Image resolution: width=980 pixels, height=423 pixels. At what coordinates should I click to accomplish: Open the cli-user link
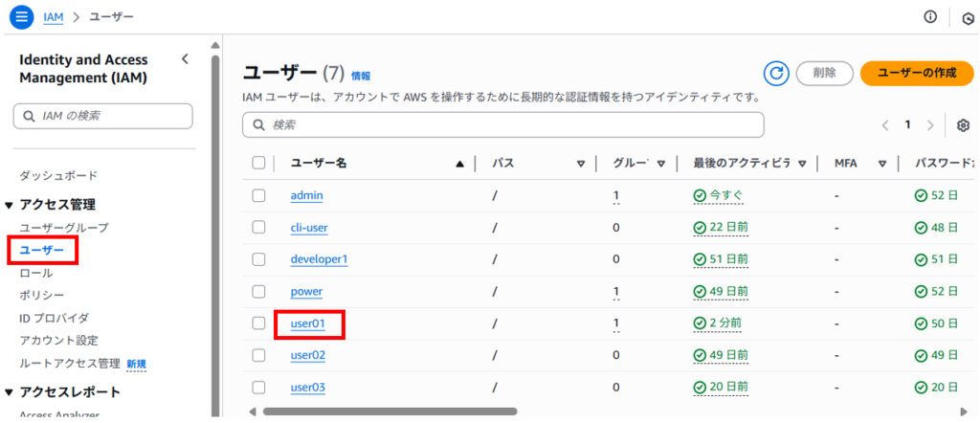click(309, 228)
